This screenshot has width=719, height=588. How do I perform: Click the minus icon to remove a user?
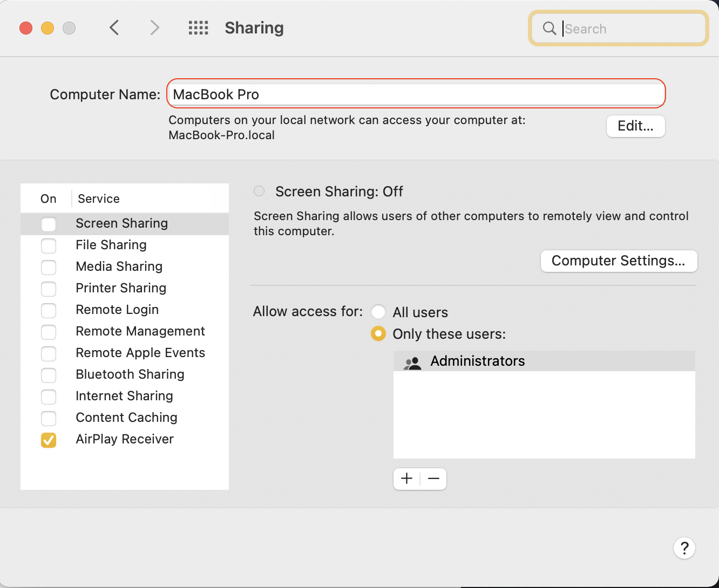pyautogui.click(x=433, y=478)
